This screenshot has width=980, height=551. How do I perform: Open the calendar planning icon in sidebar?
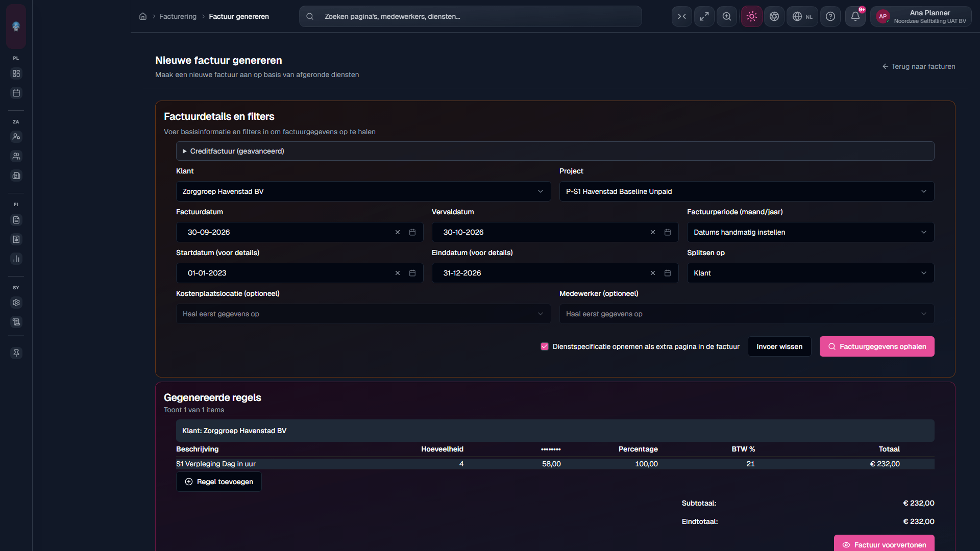[x=16, y=93]
